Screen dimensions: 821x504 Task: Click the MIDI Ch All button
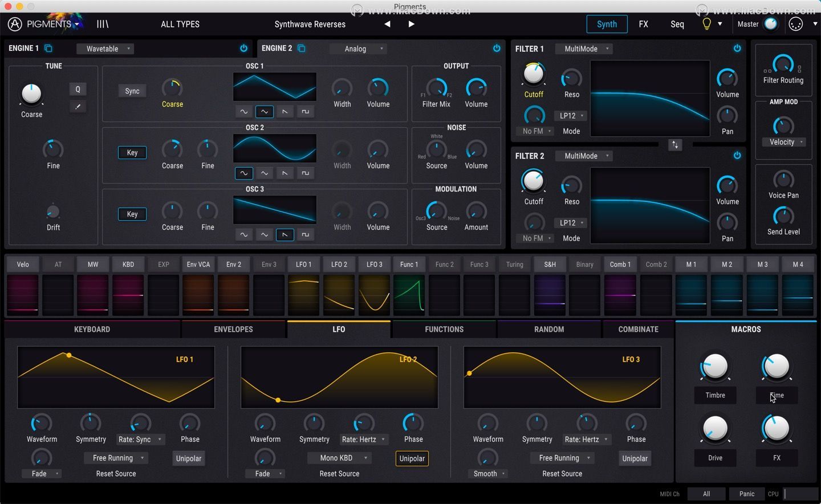tap(706, 494)
